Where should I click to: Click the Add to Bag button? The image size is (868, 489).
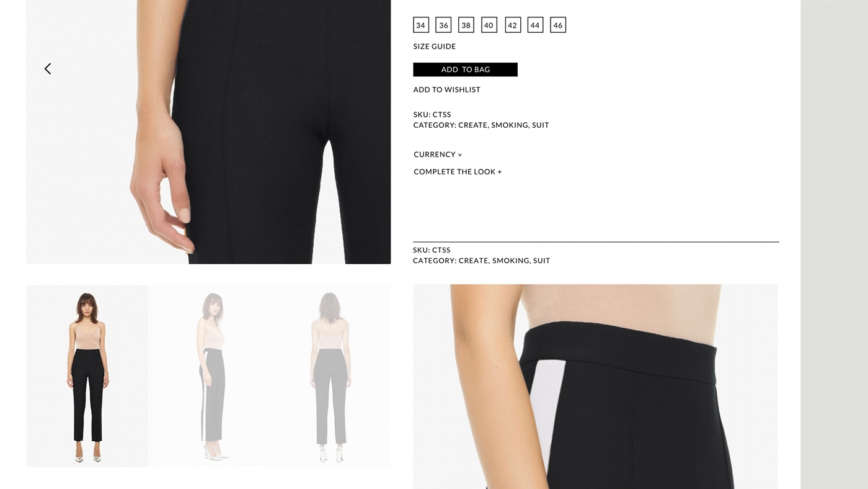tap(465, 70)
